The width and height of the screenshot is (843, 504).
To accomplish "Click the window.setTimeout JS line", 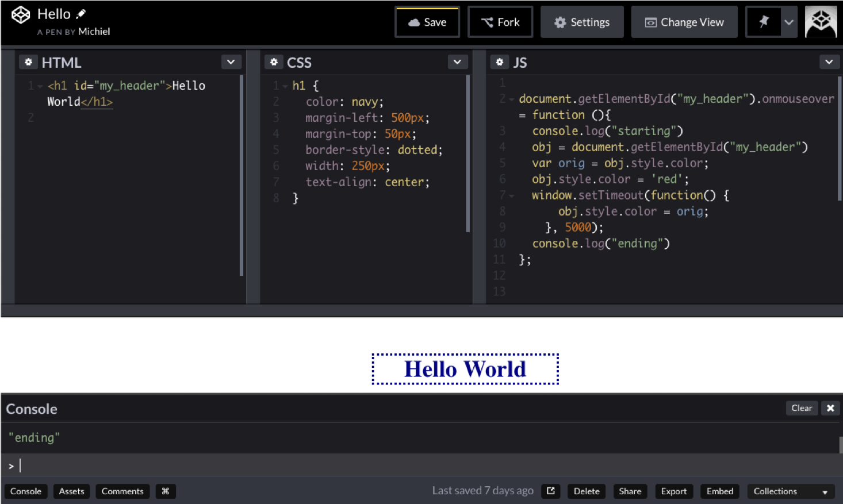I will pos(630,195).
